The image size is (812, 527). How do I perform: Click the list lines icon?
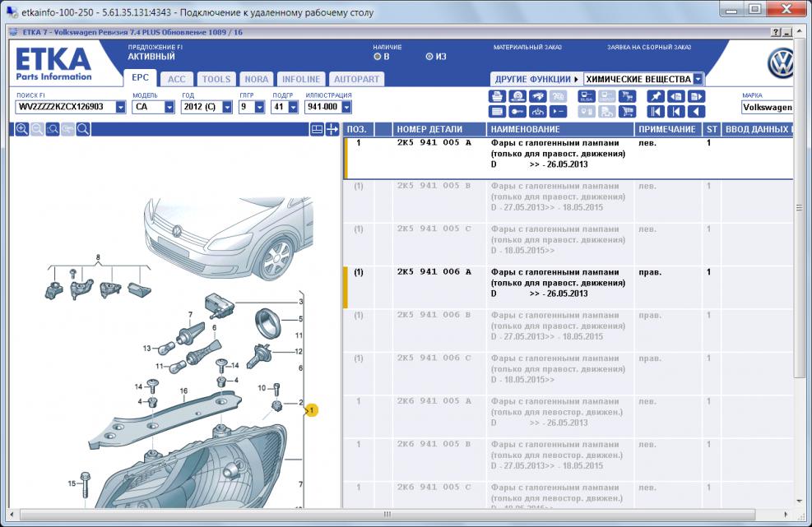[497, 111]
